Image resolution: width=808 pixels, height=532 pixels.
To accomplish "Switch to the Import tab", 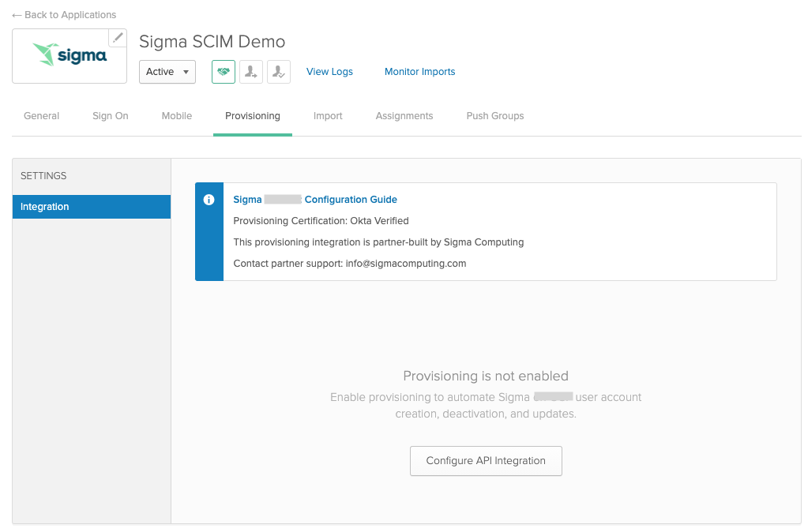I will (328, 116).
